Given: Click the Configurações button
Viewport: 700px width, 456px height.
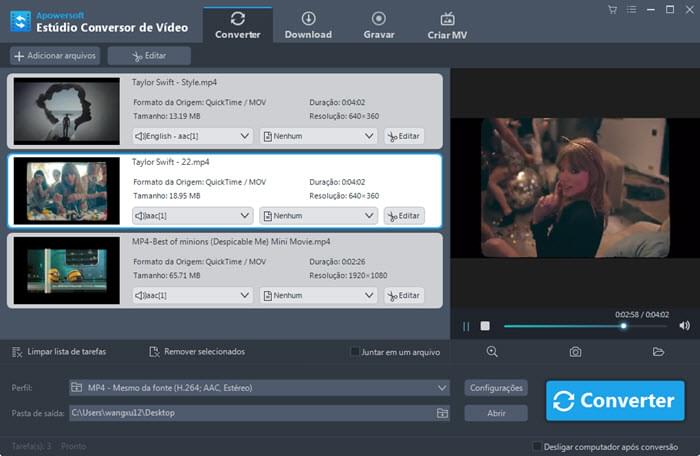Looking at the screenshot, I should [x=496, y=388].
